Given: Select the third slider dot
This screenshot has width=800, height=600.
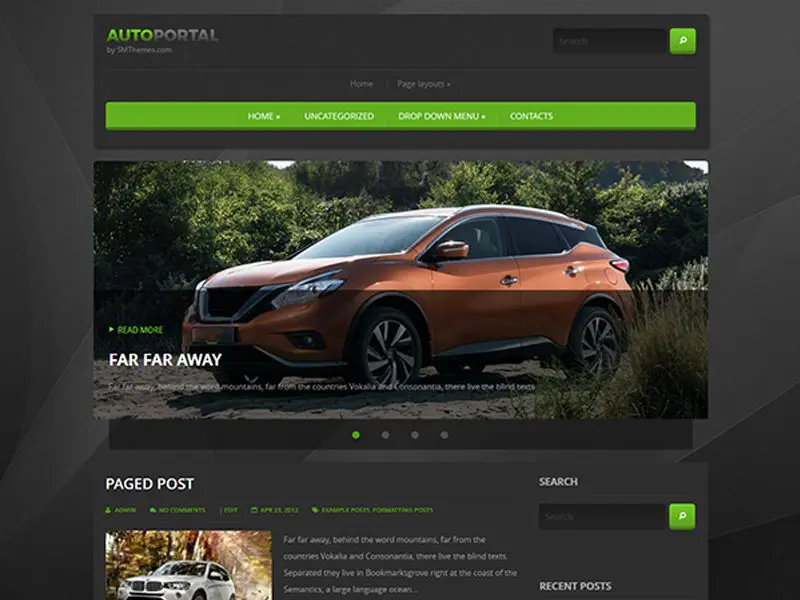Looking at the screenshot, I should click(x=415, y=435).
